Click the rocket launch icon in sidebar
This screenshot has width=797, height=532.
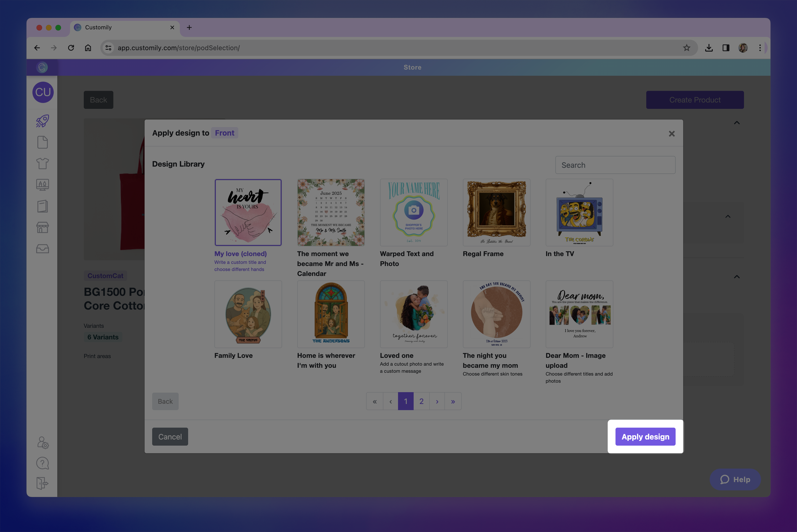click(42, 121)
